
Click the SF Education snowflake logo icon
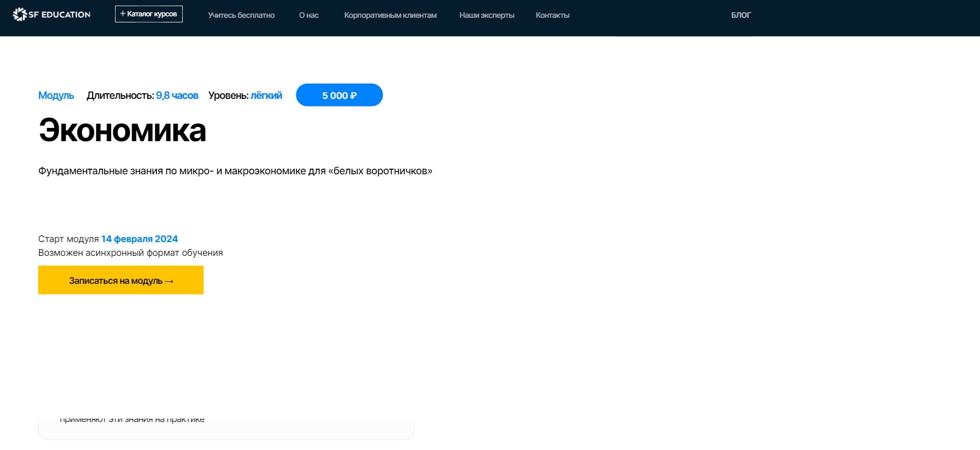click(19, 15)
